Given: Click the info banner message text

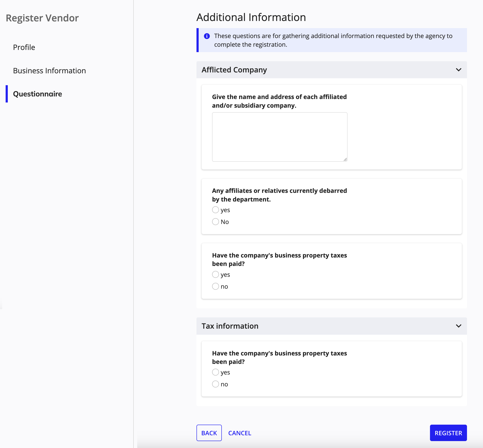Looking at the screenshot, I should pos(333,40).
